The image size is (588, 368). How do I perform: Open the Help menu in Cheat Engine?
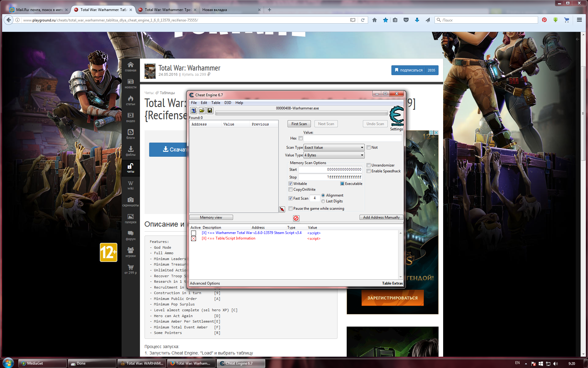239,103
